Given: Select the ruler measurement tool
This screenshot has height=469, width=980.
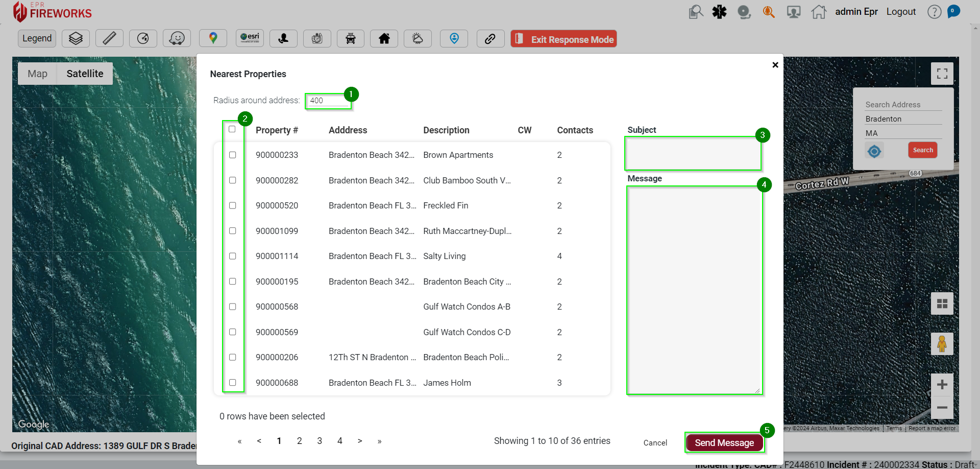Looking at the screenshot, I should [x=109, y=38].
